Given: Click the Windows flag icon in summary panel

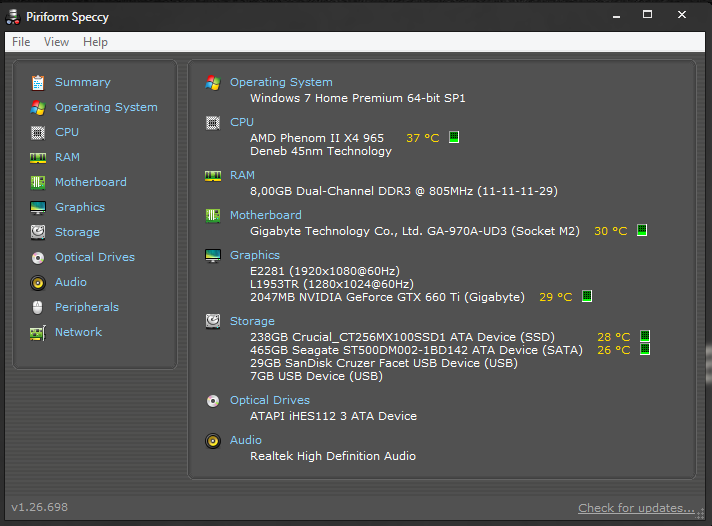Looking at the screenshot, I should [213, 83].
